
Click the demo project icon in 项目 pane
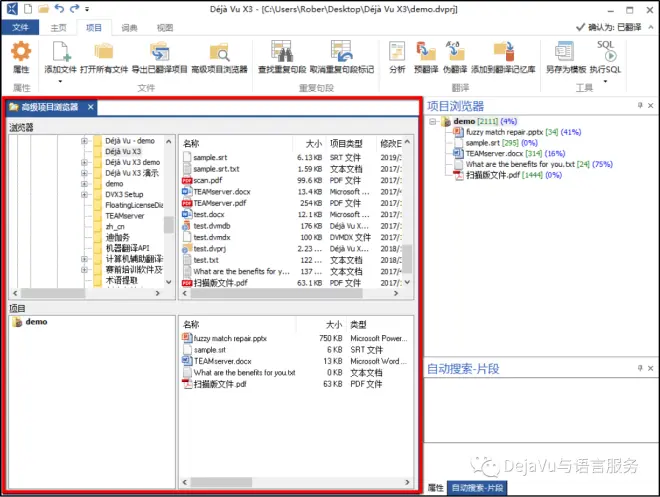[x=17, y=322]
